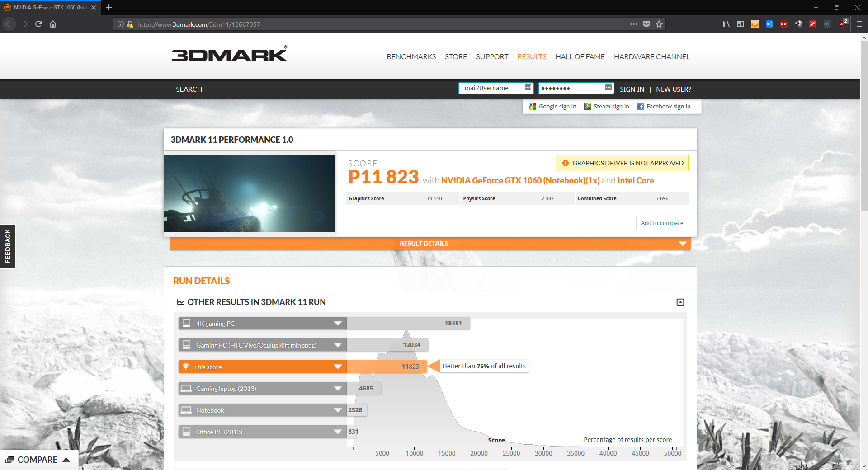Bookmark this page with the star
The image size is (868, 470).
(659, 24)
